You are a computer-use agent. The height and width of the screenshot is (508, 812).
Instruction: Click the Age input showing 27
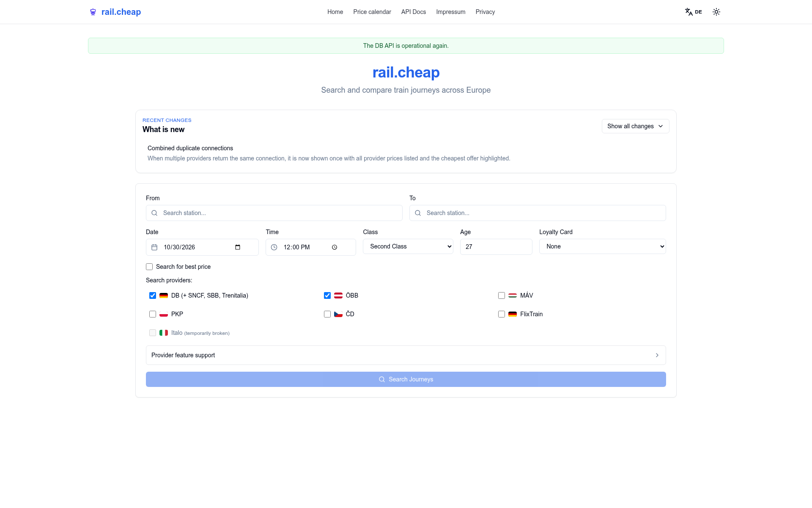click(496, 247)
